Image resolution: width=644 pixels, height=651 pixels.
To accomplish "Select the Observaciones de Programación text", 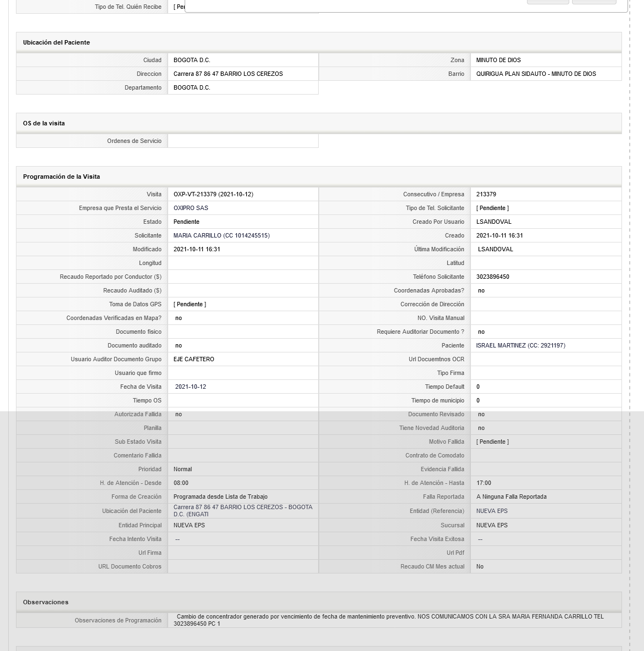I will point(389,620).
